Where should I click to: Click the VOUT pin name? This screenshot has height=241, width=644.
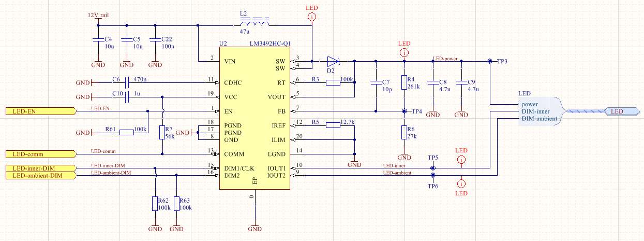point(277,97)
